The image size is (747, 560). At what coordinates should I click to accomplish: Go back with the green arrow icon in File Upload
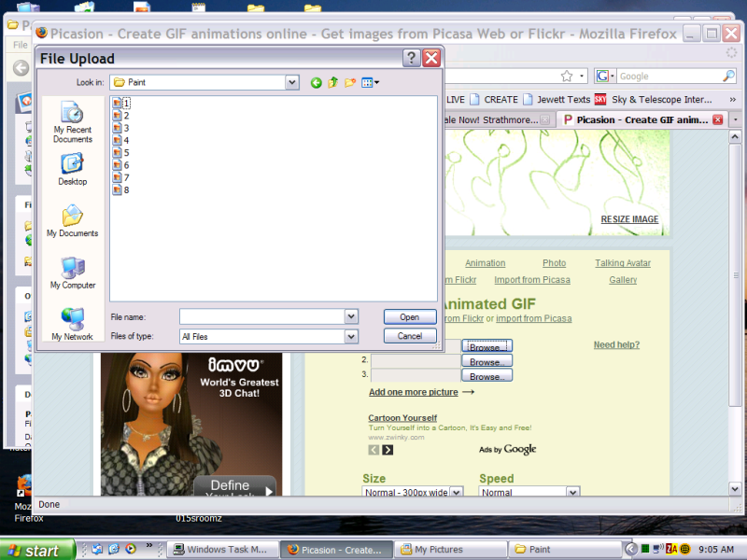[316, 83]
